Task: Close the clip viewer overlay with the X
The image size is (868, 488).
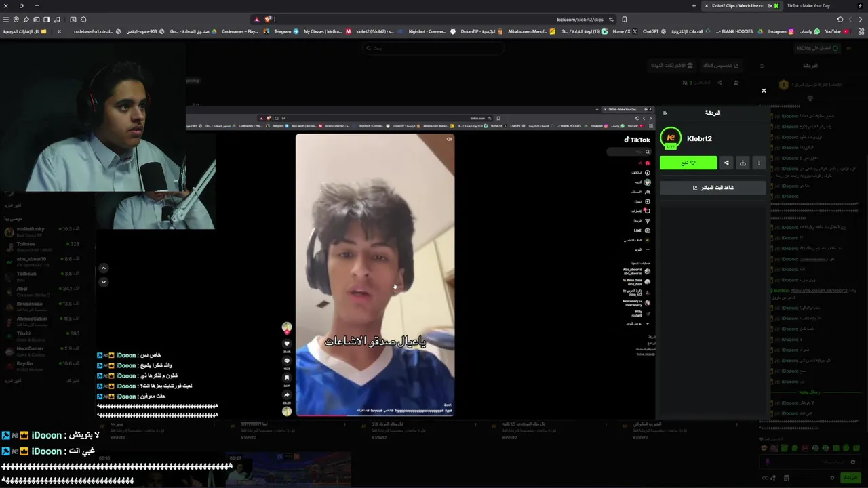Action: (x=764, y=90)
